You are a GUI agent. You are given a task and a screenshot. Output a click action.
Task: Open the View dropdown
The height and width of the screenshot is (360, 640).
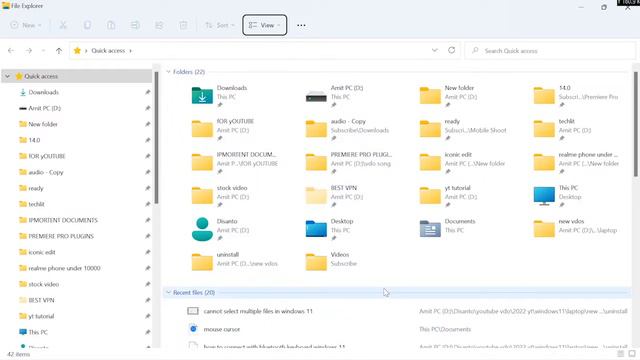click(264, 25)
